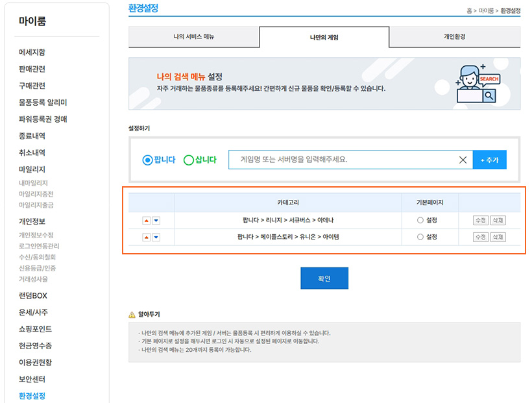Select the 팝니다 radio option

click(x=147, y=160)
